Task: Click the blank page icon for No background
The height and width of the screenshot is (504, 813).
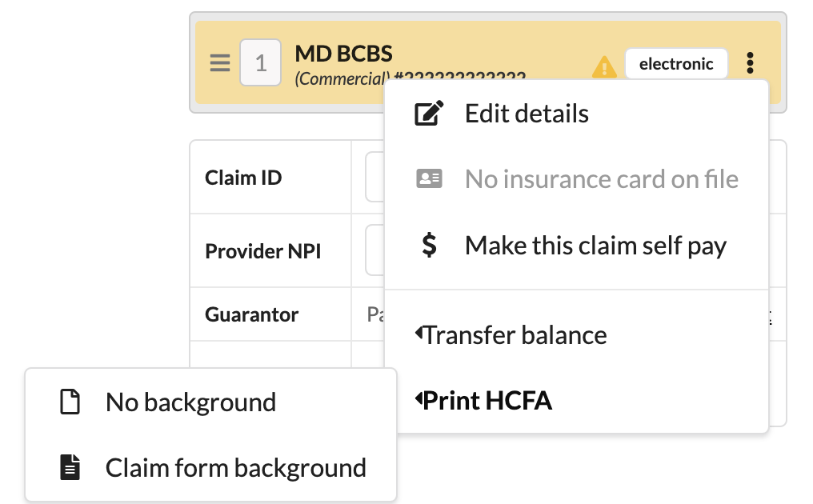Action: coord(70,402)
